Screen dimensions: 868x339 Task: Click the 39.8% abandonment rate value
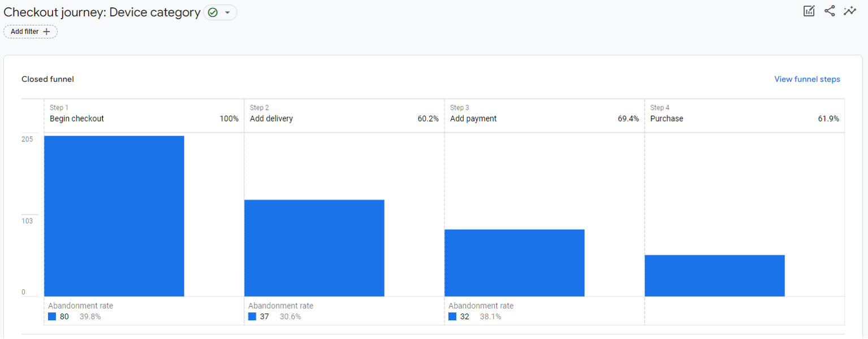coord(90,316)
